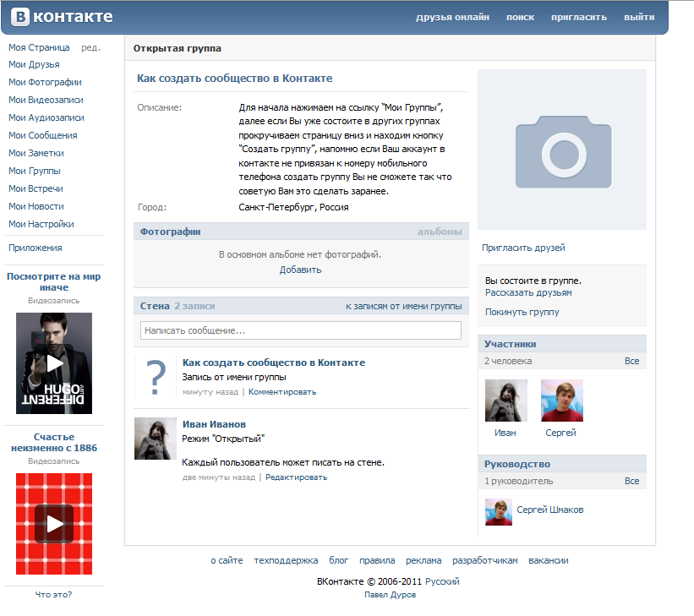Click Редактировать under Иван's post
The image size is (694, 616).
pyautogui.click(x=296, y=477)
